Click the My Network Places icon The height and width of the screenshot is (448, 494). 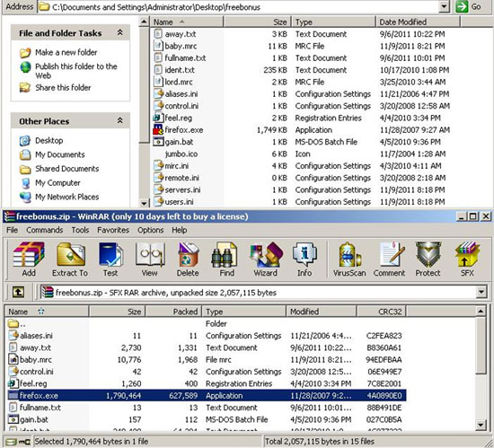25,197
